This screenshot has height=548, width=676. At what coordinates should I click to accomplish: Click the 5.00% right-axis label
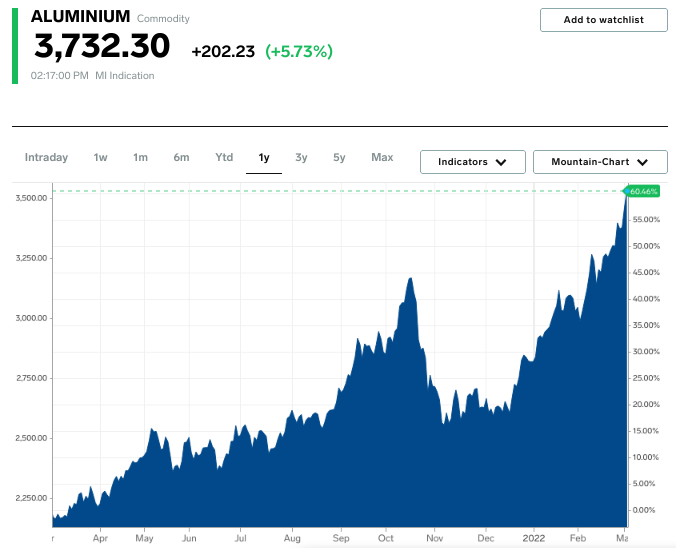tap(644, 484)
